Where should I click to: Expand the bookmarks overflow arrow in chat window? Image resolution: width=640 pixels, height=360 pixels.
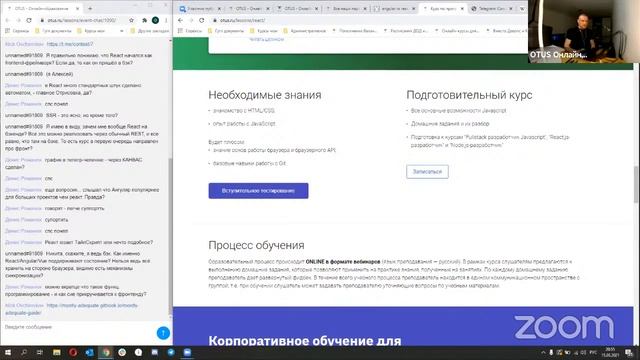click(122, 31)
